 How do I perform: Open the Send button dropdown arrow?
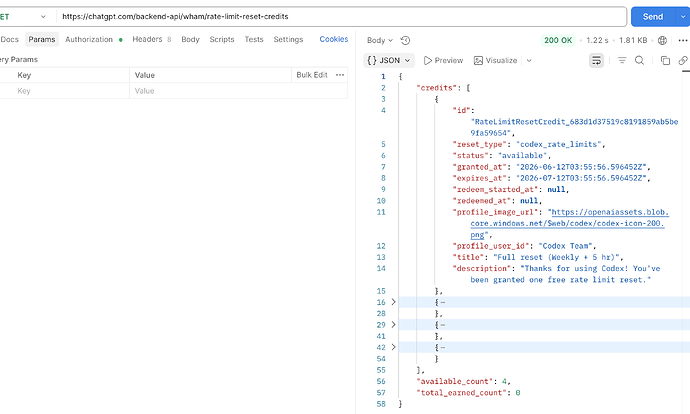(683, 17)
